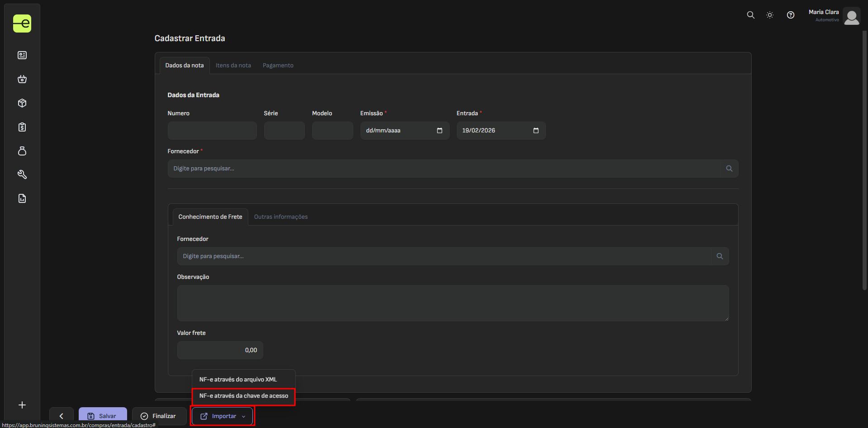Click the green home logo icon
Screen dimensions: 868x428
[22, 24]
